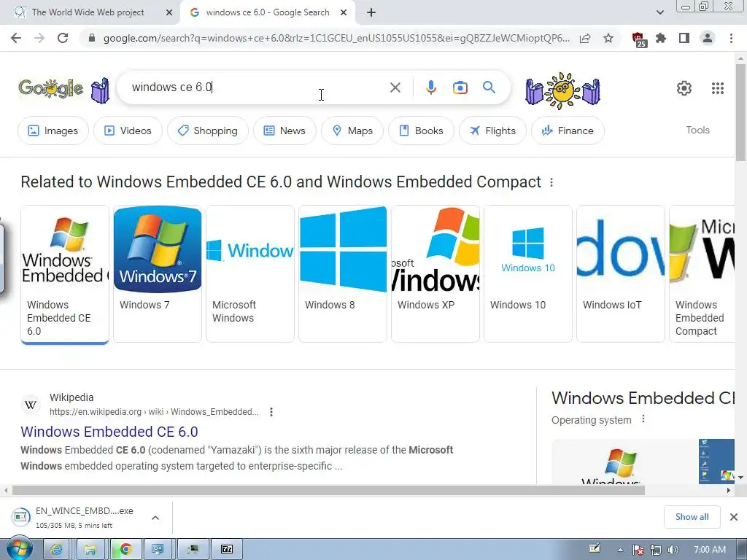747x560 pixels.
Task: Start voice search with microphone
Action: tap(430, 87)
